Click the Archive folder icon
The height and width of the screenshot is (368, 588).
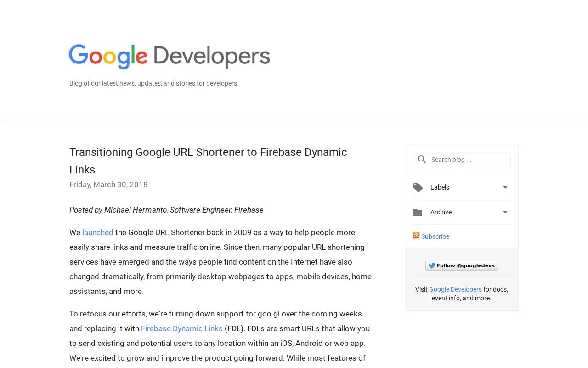(x=418, y=212)
